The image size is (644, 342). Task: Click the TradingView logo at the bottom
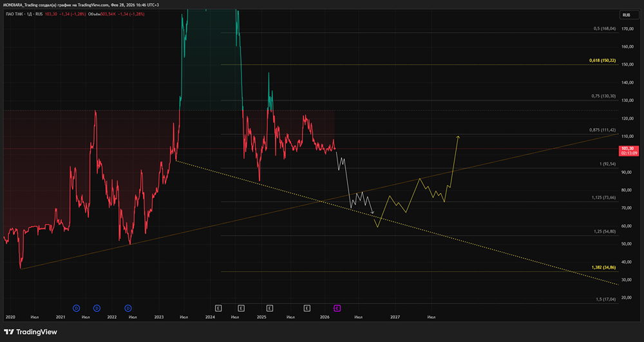pos(30,332)
